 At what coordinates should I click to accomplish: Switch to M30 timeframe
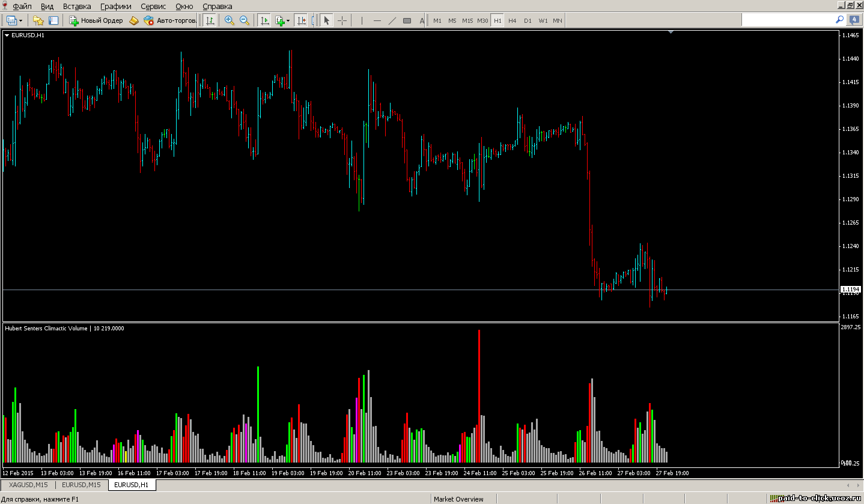pos(482,20)
